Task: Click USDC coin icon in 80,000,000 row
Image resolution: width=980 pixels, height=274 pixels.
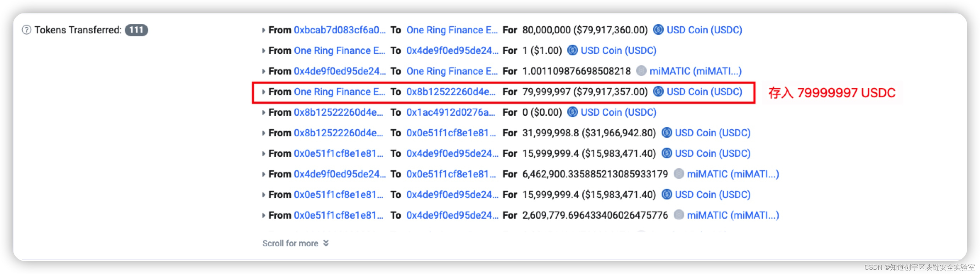Action: coord(658,30)
